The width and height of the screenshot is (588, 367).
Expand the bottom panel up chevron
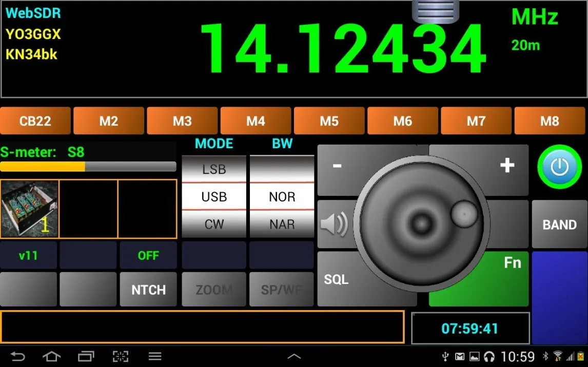[293, 356]
